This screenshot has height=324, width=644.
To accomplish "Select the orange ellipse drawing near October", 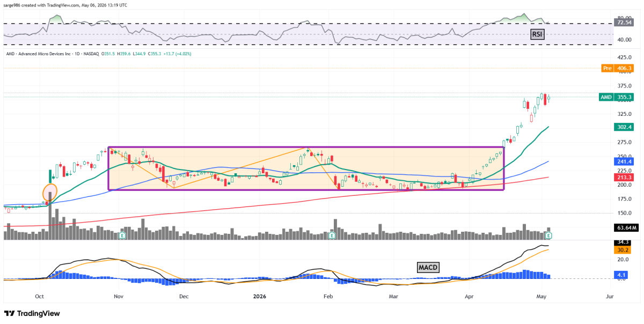I will pyautogui.click(x=50, y=193).
